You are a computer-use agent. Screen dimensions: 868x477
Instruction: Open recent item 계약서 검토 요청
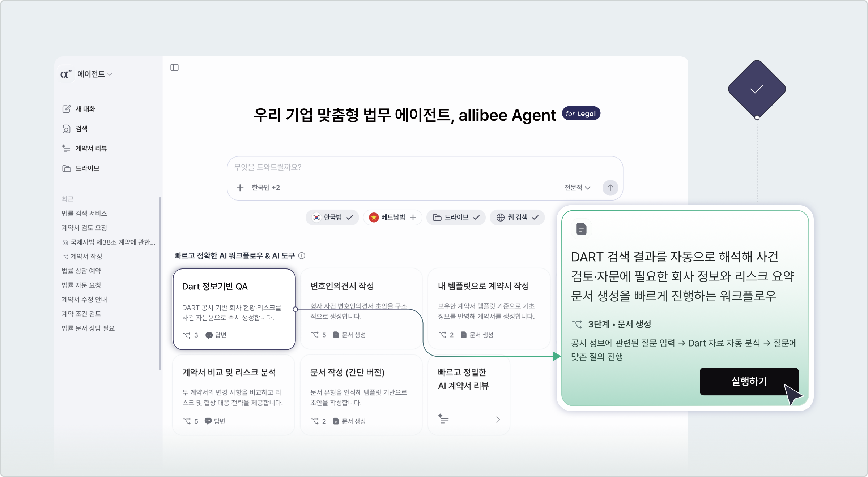pos(84,228)
